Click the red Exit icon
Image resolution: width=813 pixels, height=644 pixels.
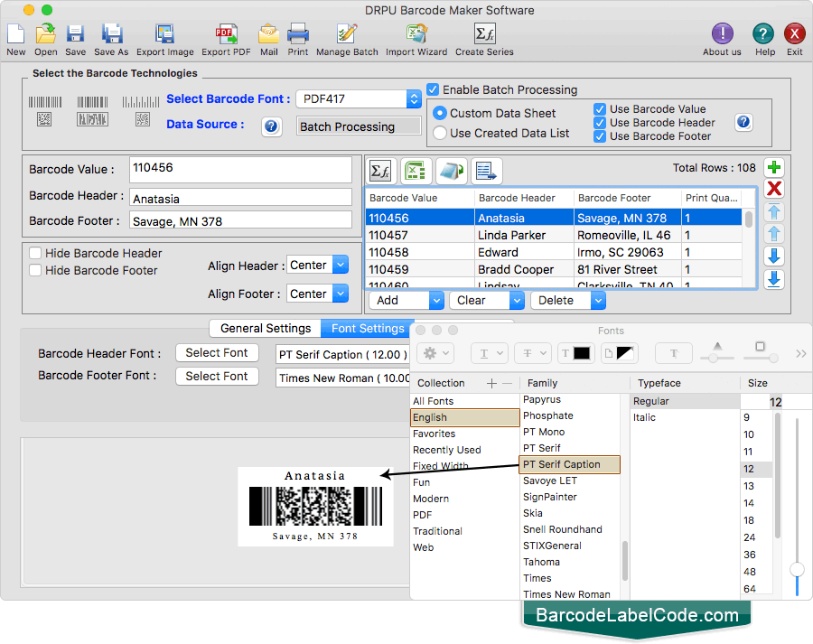pyautogui.click(x=794, y=34)
